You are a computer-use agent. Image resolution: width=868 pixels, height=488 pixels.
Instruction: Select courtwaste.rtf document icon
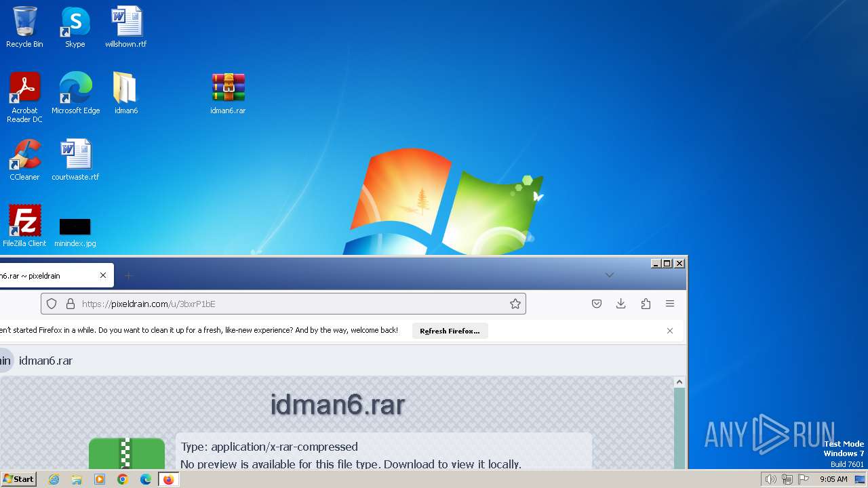75,160
